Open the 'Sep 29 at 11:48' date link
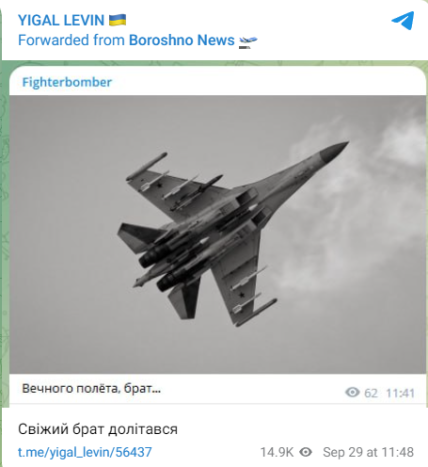428x467 pixels. coord(368,452)
